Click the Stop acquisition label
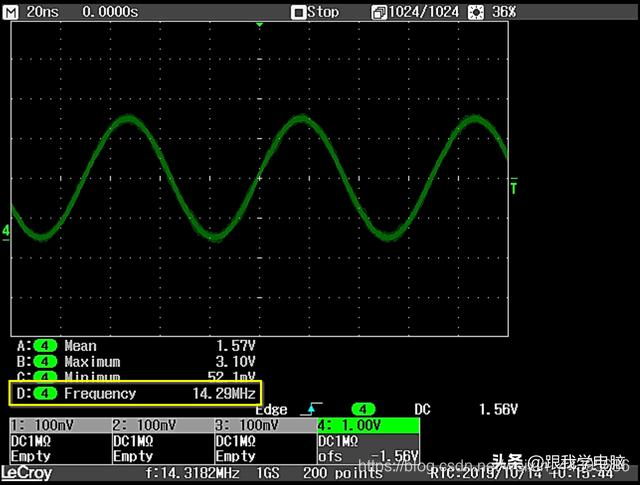 point(323,12)
